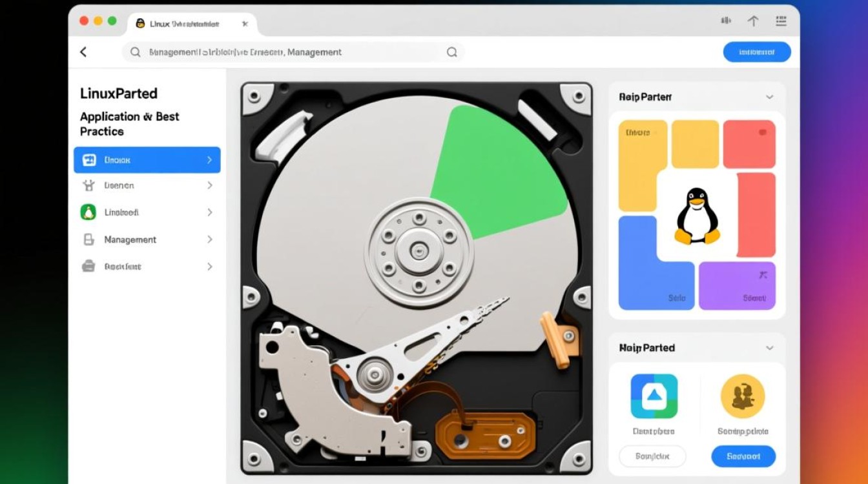This screenshot has height=484, width=868.
Task: Click the green Linux icon in the sidebar
Action: point(88,212)
